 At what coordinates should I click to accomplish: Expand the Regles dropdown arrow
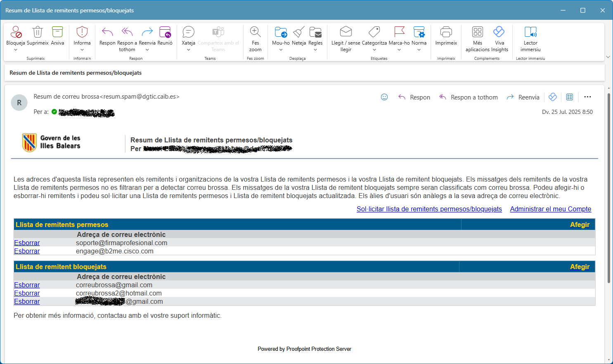click(x=315, y=50)
